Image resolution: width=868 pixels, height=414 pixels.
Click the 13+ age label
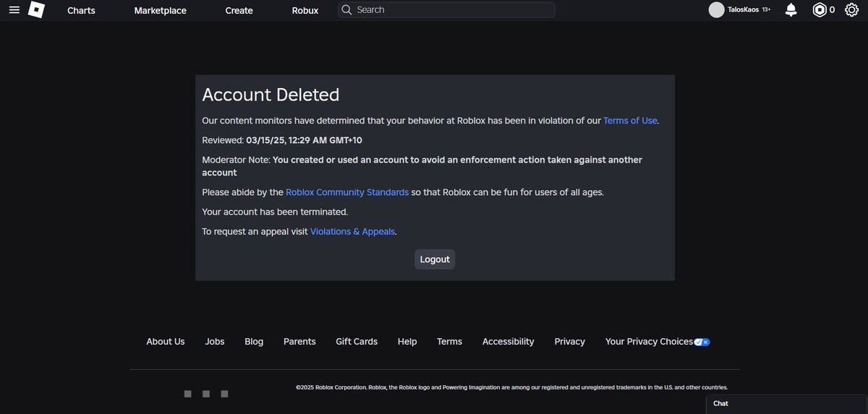pyautogui.click(x=766, y=10)
